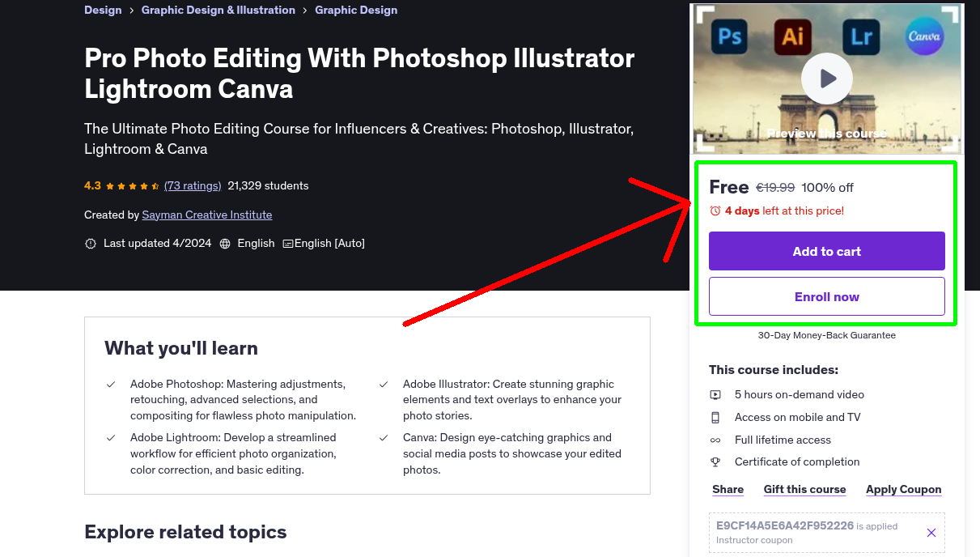980x557 pixels.
Task: Click the Lightroom Lr icon in preview
Action: pyautogui.click(x=860, y=36)
